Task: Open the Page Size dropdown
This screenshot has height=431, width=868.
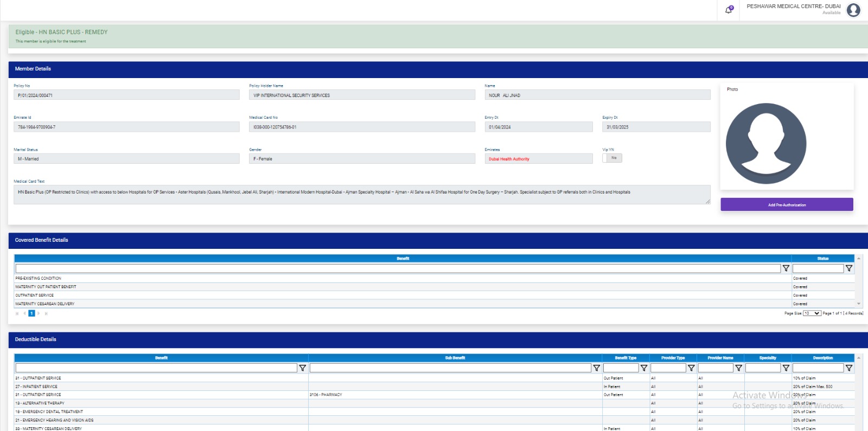Action: pyautogui.click(x=812, y=313)
